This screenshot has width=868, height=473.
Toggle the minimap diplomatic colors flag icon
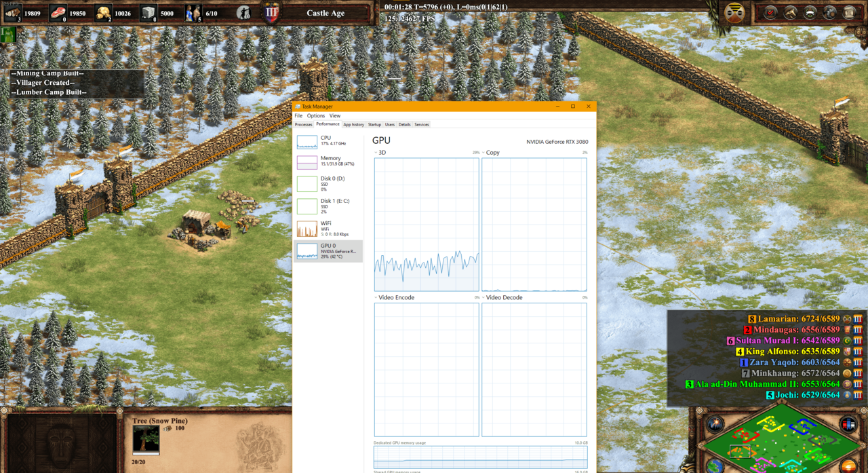[848, 425]
